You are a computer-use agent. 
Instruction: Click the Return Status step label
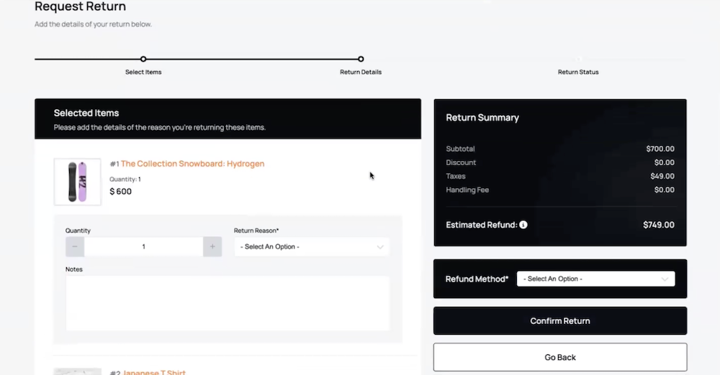coord(578,72)
